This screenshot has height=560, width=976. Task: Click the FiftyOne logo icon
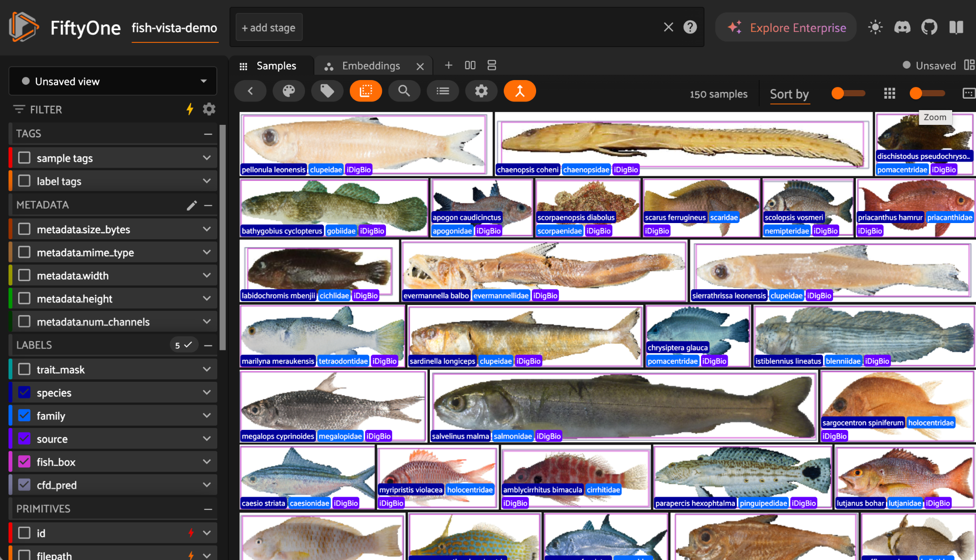[x=23, y=27]
